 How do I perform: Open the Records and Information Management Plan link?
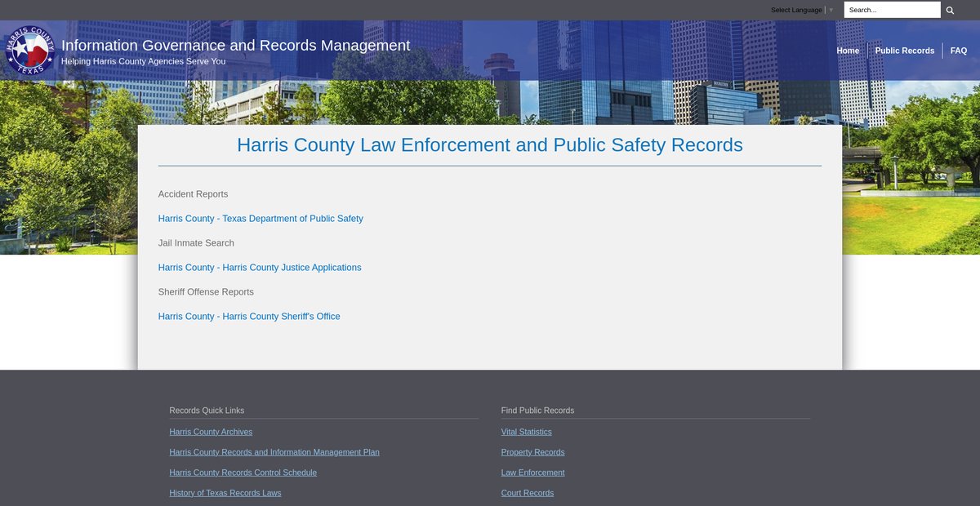[274, 452]
